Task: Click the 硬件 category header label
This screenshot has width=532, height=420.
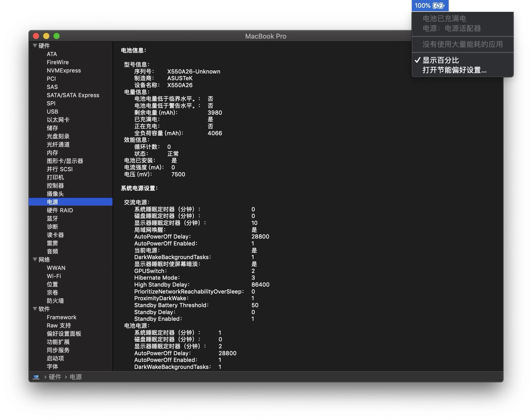Action: pyautogui.click(x=44, y=46)
